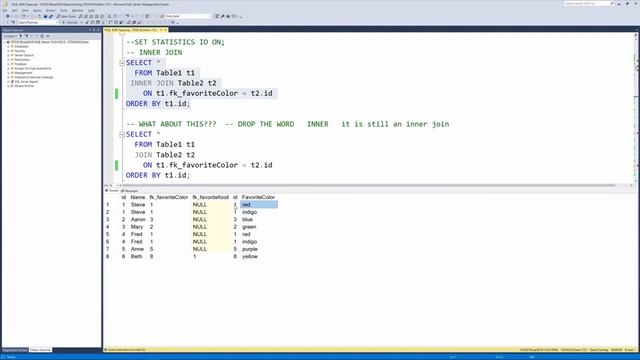The height and width of the screenshot is (360, 640).
Task: Click the 'purple' cell in results
Action: coord(250,249)
